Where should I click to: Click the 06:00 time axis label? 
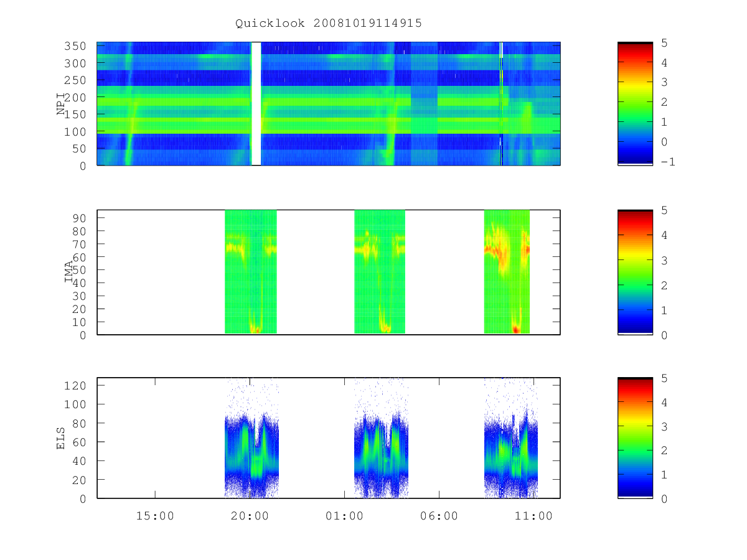(439, 516)
